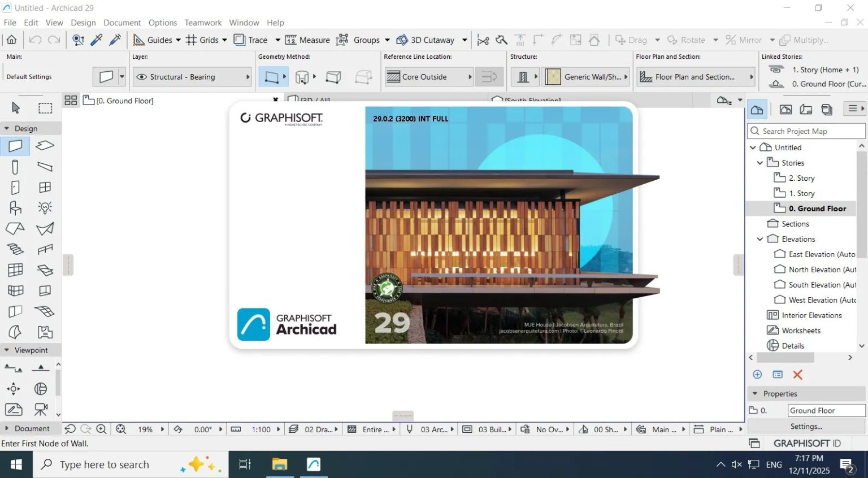This screenshot has width=868, height=478.
Task: Toggle layer visibility eye for Structural - Bearing
Action: pyautogui.click(x=142, y=77)
